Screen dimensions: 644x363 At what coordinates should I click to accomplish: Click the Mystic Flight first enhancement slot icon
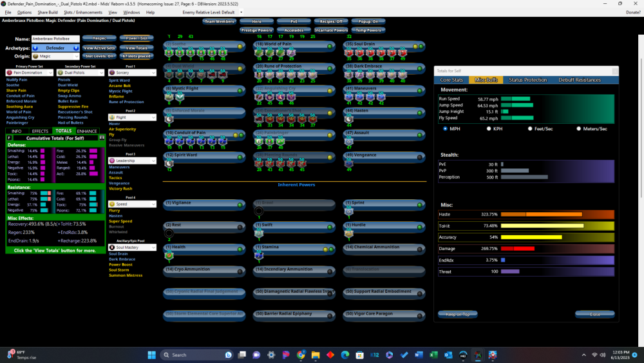click(169, 97)
